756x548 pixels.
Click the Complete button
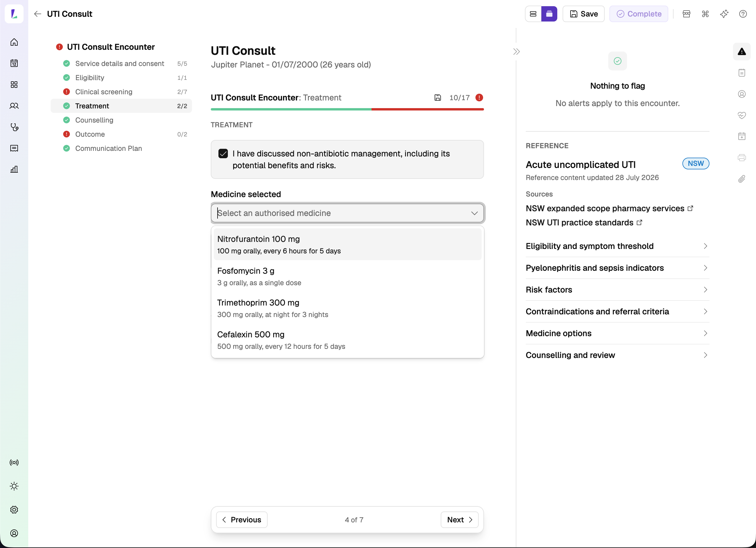click(639, 14)
